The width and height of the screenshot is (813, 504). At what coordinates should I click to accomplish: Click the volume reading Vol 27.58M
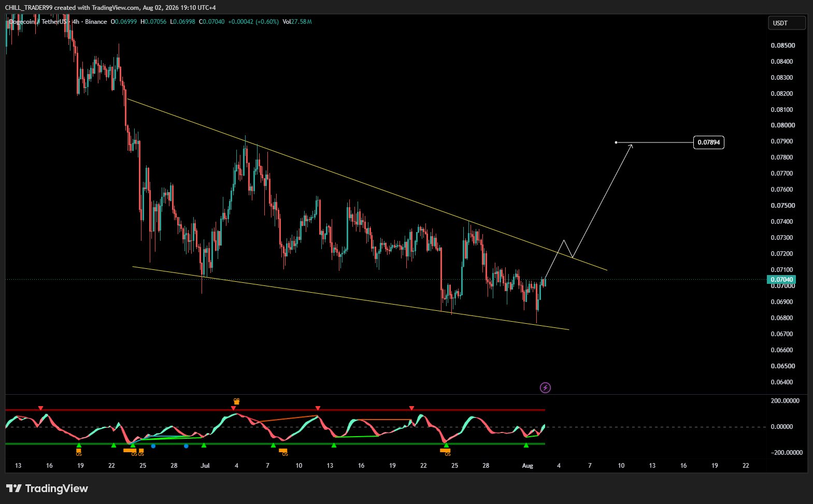(x=297, y=22)
